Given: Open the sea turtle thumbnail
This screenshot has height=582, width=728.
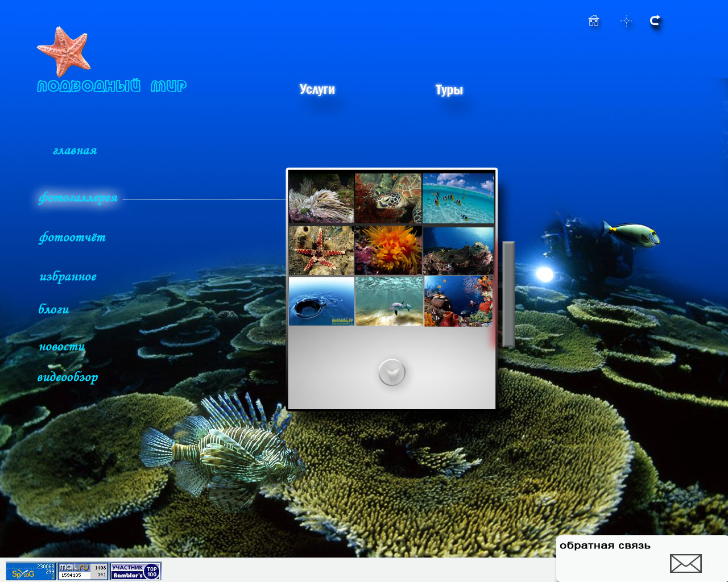Looking at the screenshot, I should (x=388, y=198).
